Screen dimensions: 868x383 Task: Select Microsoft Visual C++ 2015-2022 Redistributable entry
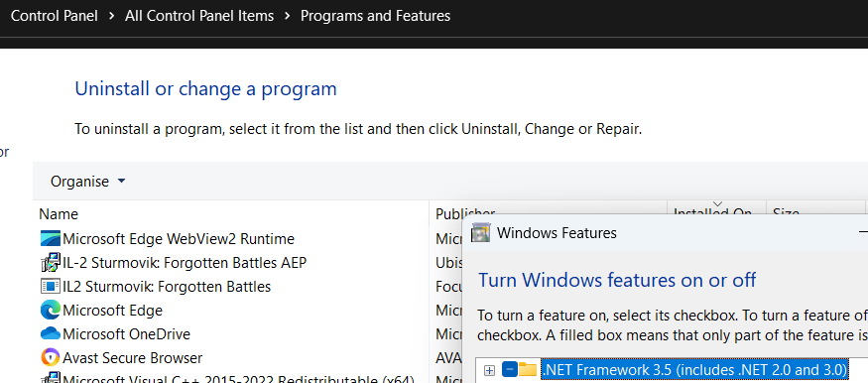[x=238, y=379]
